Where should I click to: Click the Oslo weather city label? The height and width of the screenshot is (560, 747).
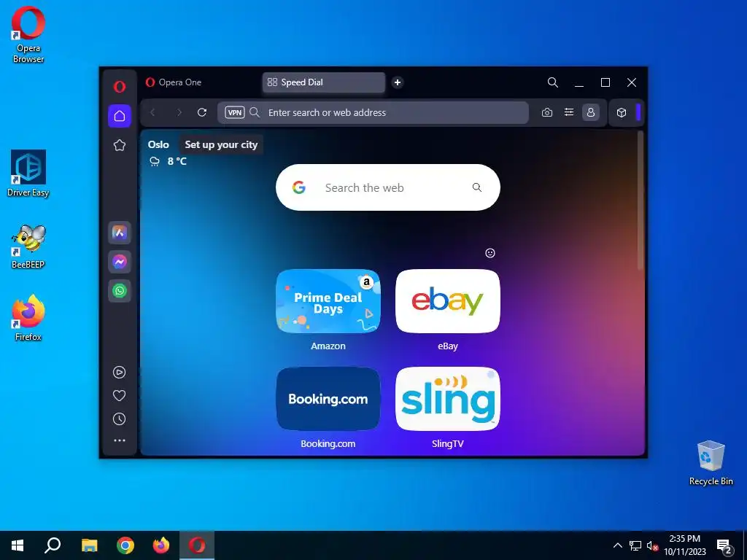[x=158, y=145]
